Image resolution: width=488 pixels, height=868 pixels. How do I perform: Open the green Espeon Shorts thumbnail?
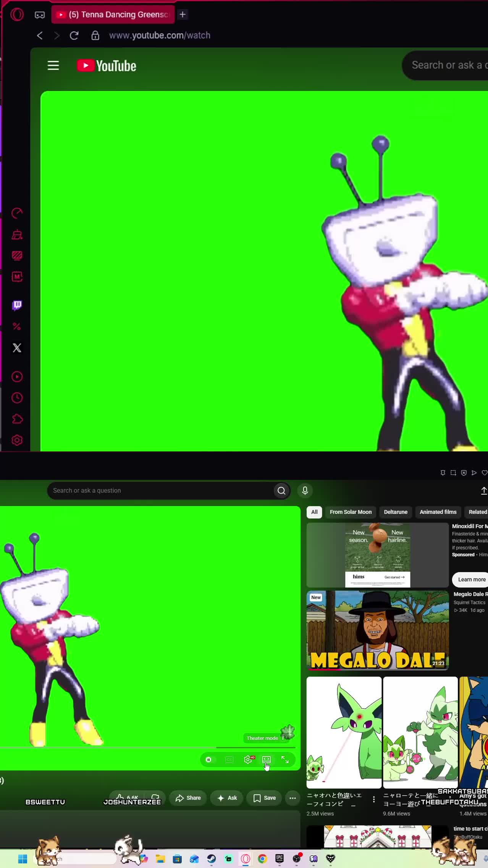click(344, 732)
